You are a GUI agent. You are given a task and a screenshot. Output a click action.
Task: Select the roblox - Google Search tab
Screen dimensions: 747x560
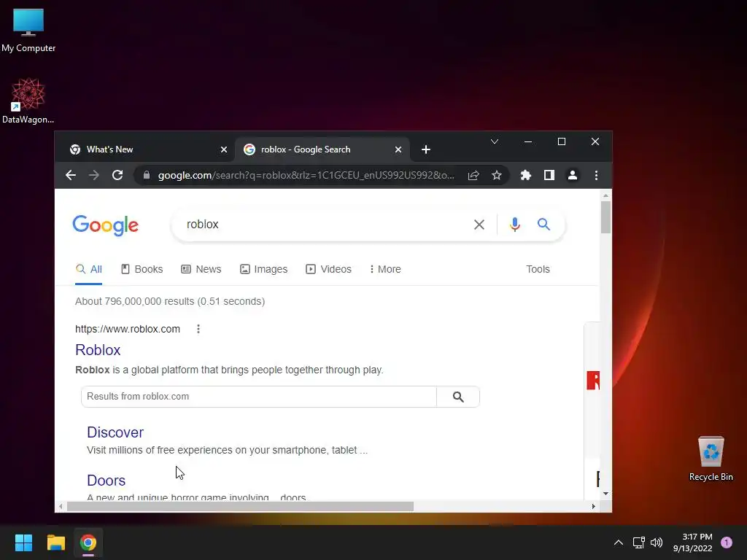point(323,149)
